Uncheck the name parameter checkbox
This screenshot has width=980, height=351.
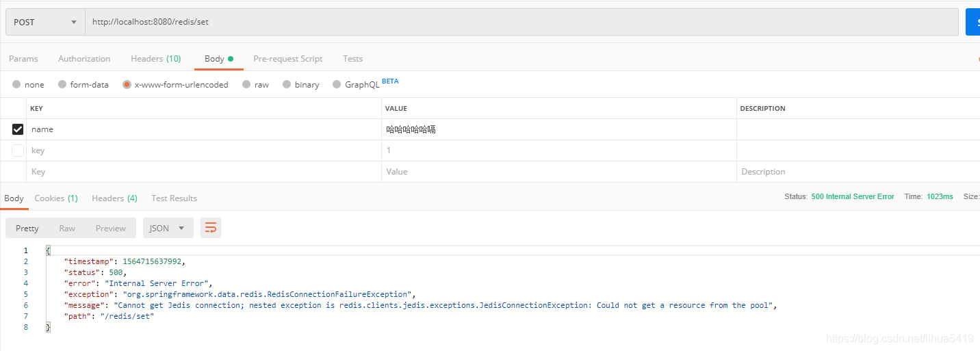click(x=18, y=129)
